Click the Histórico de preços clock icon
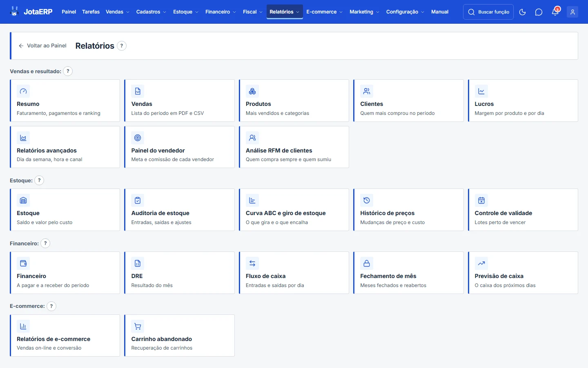This screenshot has width=588, height=368. tap(367, 200)
